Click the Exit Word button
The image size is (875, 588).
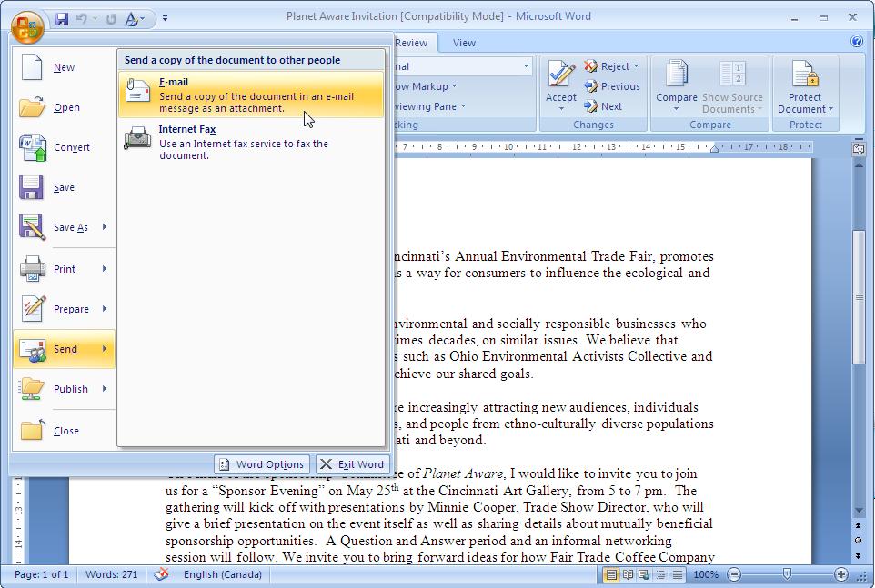point(353,464)
